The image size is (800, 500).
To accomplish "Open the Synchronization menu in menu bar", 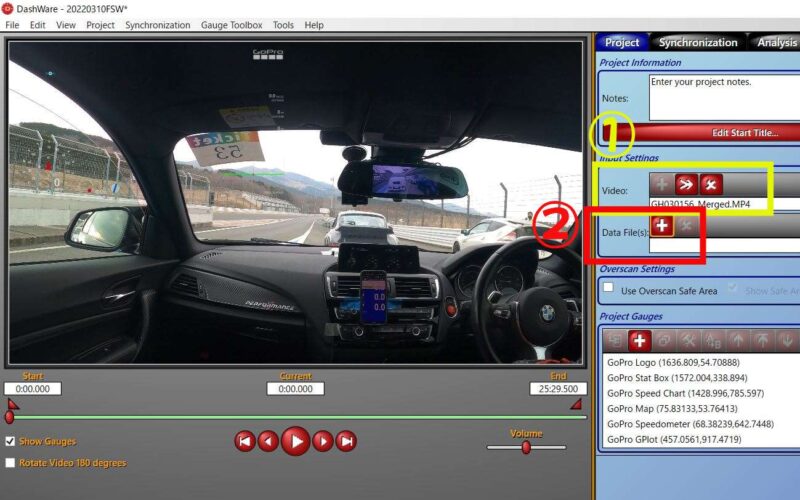I will [x=157, y=25].
